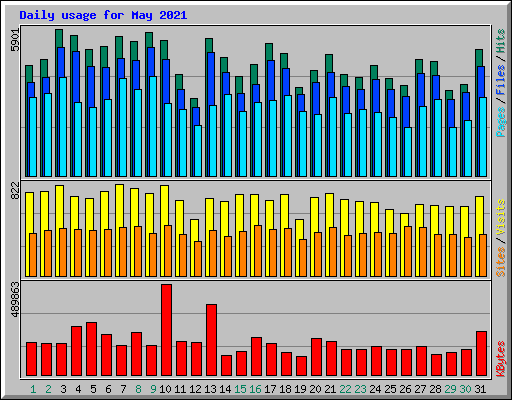Image resolution: width=512 pixels, height=400 pixels.
Task: Select day 19 on the date axis
Action: click(300, 389)
